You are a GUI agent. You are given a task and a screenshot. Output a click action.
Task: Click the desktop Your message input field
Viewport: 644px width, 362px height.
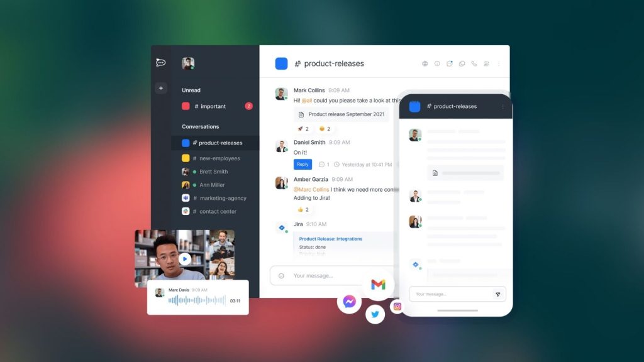(x=331, y=276)
